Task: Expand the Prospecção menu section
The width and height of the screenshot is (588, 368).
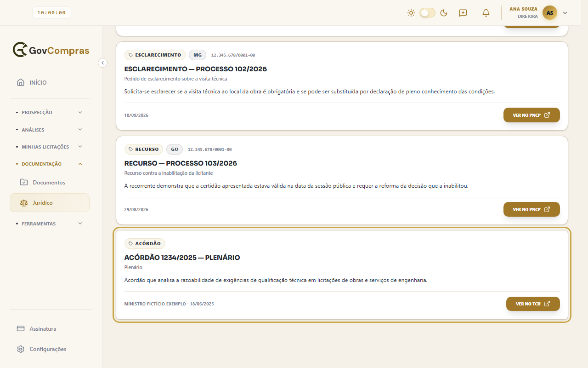Action: pos(49,113)
